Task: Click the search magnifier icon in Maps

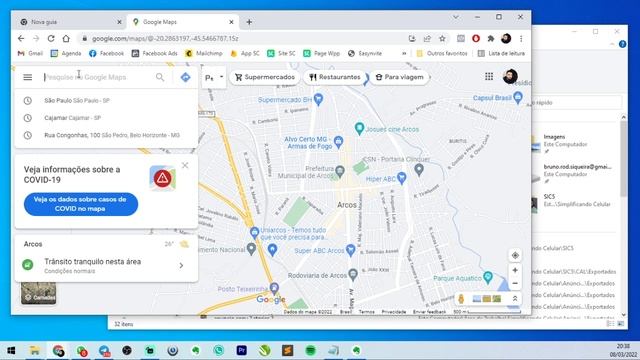Action: 160,77
